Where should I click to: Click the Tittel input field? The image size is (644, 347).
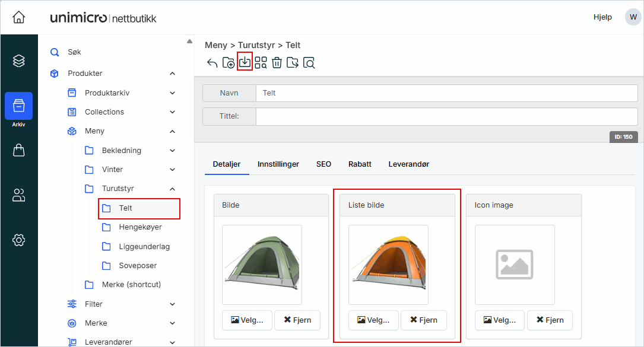(446, 116)
